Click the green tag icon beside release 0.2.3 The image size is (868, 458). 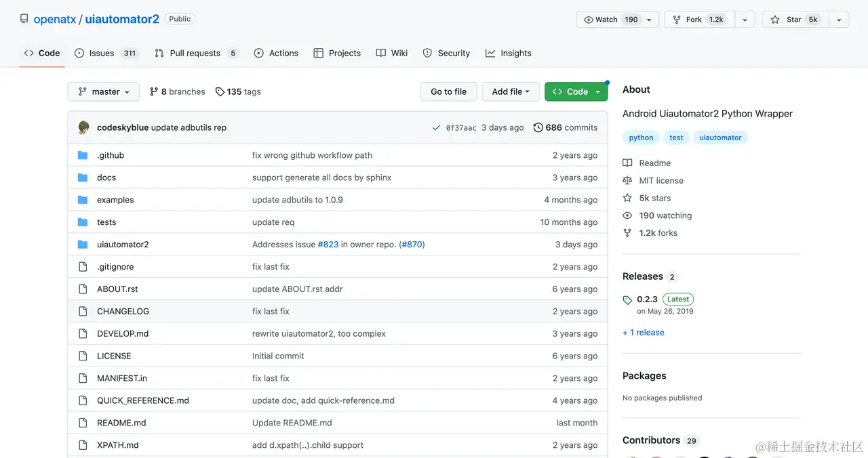click(x=627, y=300)
